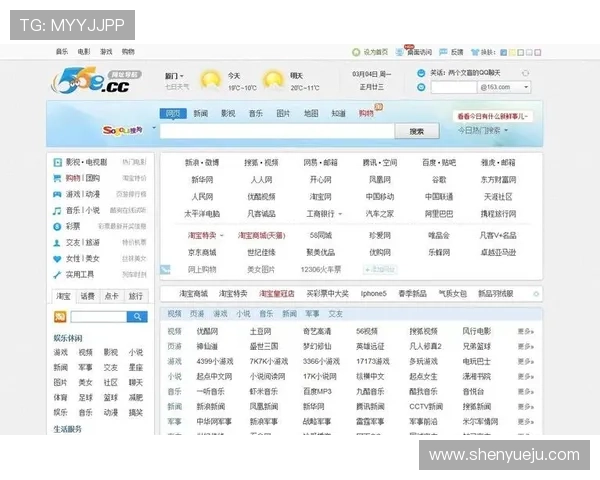Click the 搜索 search button
Image resolution: width=600 pixels, height=480 pixels.
coord(417,131)
